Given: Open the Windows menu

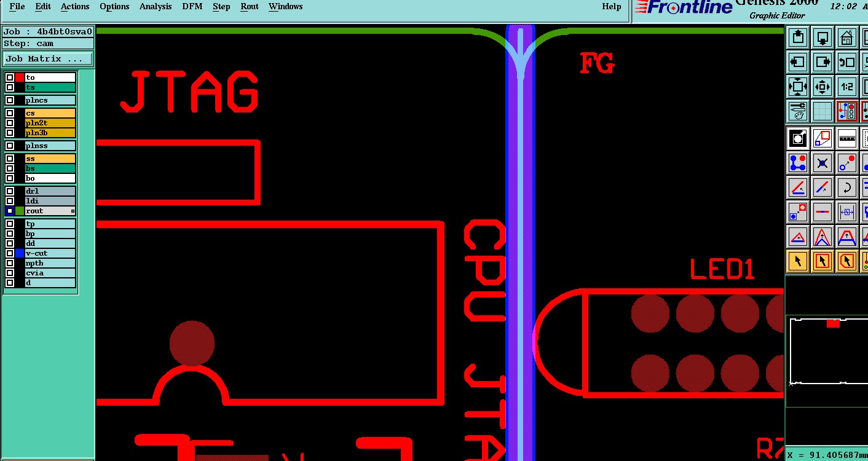Looking at the screenshot, I should click(x=285, y=7).
